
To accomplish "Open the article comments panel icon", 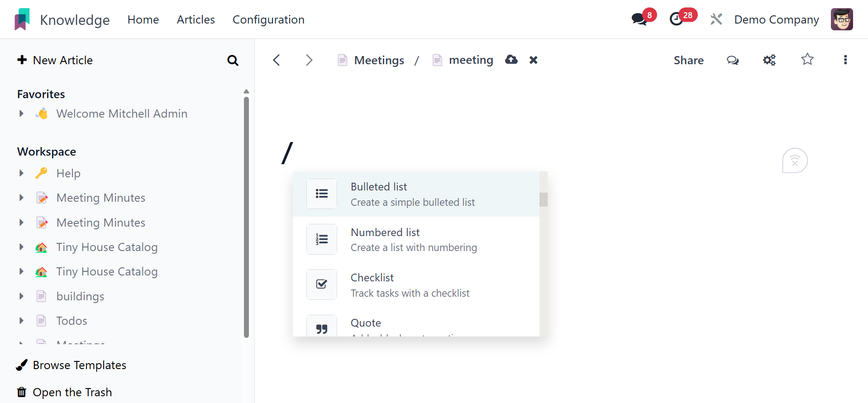I will click(x=733, y=60).
